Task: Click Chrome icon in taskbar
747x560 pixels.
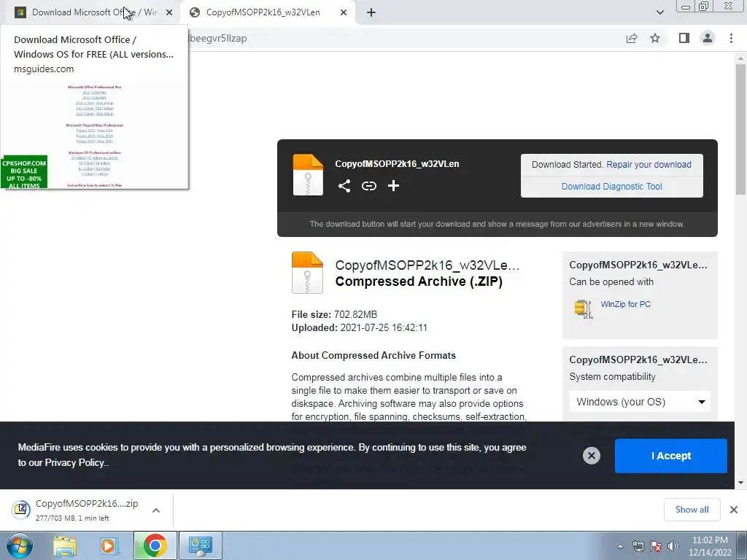Action: 155,545
